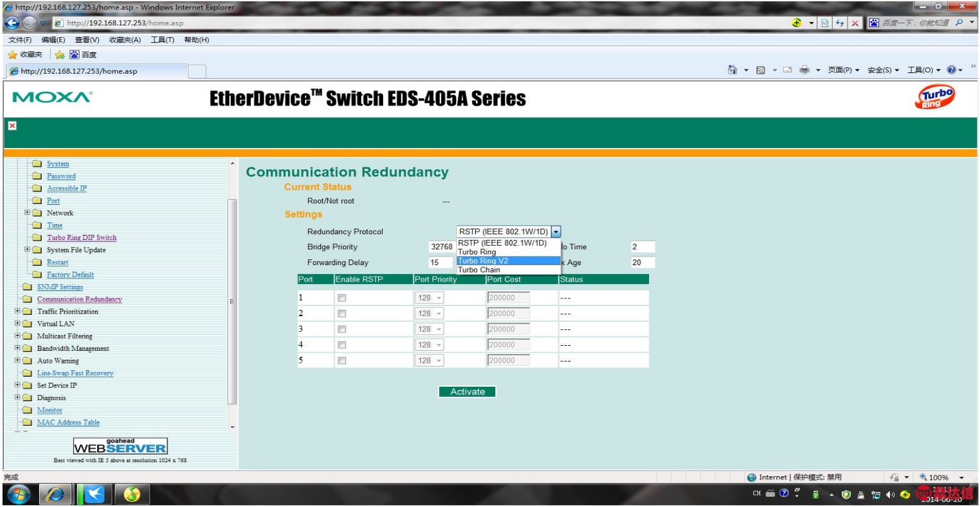980x507 pixels.
Task: Open the Windows Start button
Action: (18, 495)
